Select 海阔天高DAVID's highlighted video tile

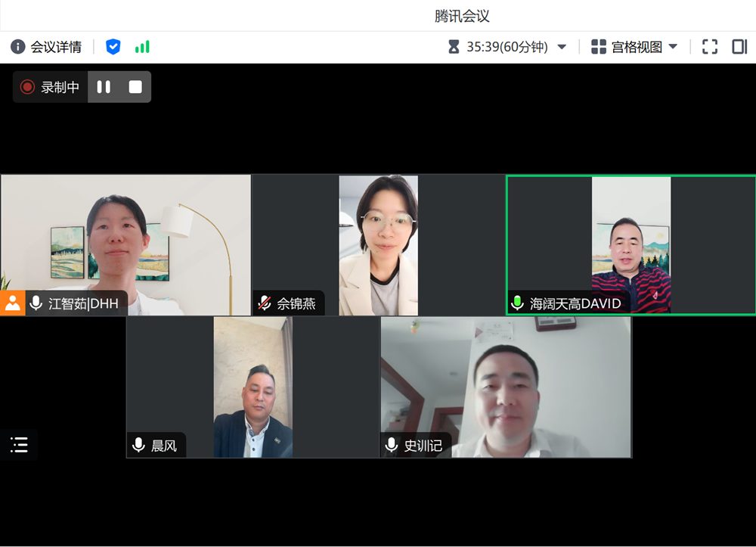click(x=631, y=245)
